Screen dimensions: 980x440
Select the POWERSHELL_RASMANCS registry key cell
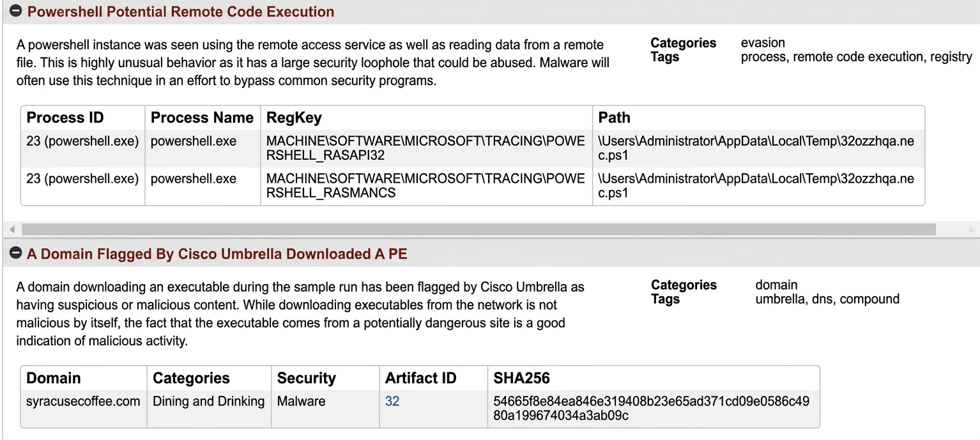pyautogui.click(x=426, y=186)
